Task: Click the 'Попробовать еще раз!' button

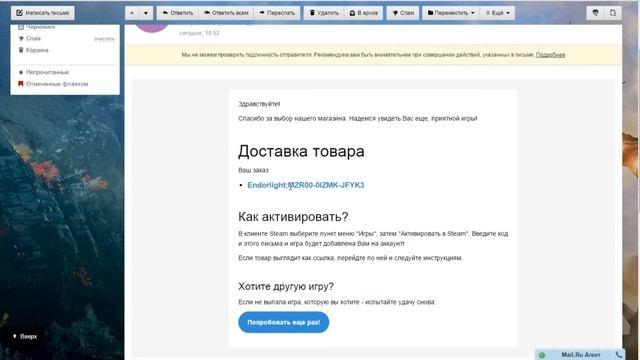Action: (x=284, y=322)
